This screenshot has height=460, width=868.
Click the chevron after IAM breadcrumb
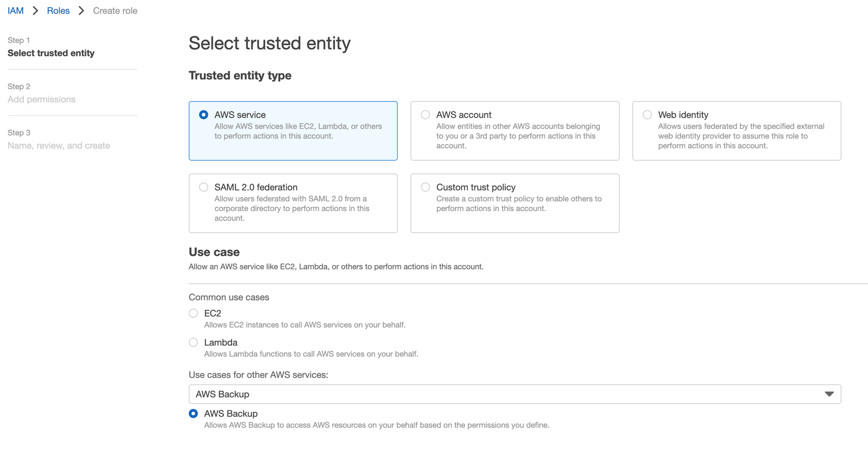[x=36, y=11]
